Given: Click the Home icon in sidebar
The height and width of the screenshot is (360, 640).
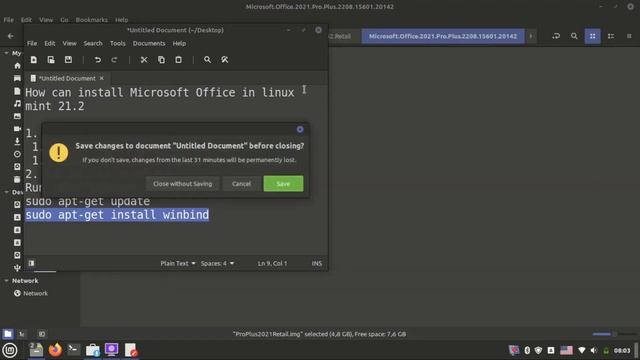Looking at the screenshot, I should pyautogui.click(x=17, y=66).
